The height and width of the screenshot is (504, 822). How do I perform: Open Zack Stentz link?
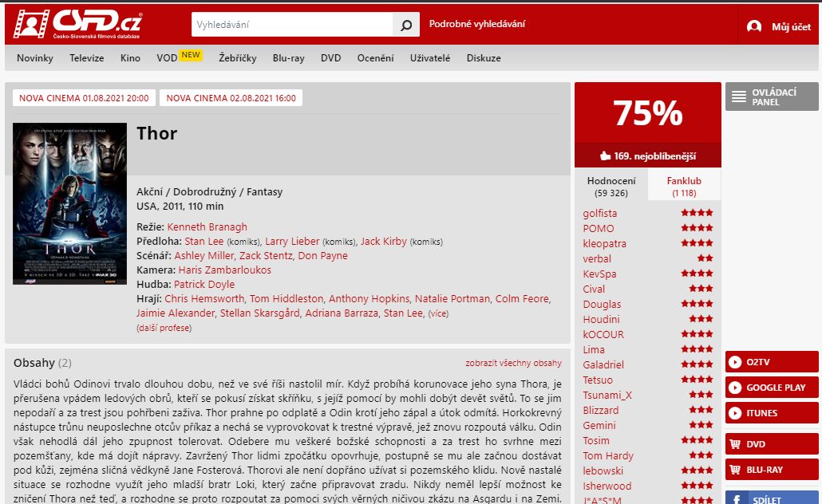pos(267,256)
